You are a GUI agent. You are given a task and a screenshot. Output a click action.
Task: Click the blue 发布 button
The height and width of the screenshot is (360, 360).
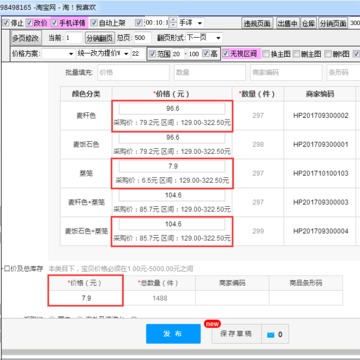(173, 334)
